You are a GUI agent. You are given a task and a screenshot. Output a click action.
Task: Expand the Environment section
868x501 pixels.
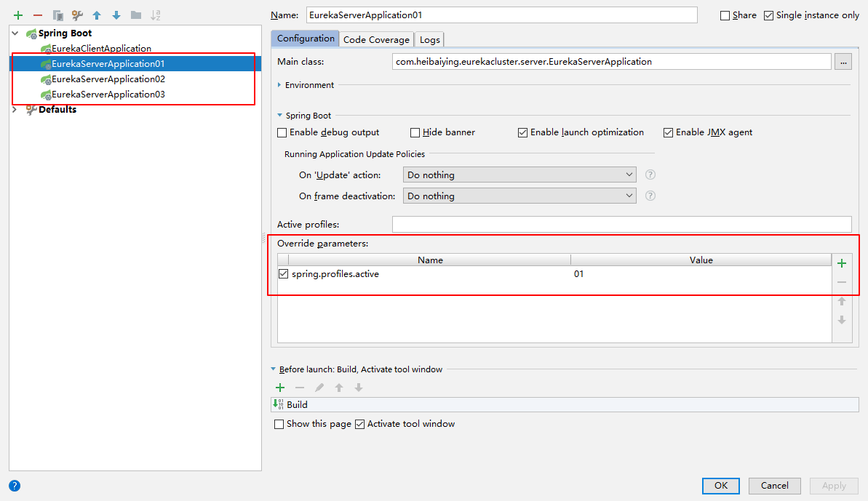point(280,85)
